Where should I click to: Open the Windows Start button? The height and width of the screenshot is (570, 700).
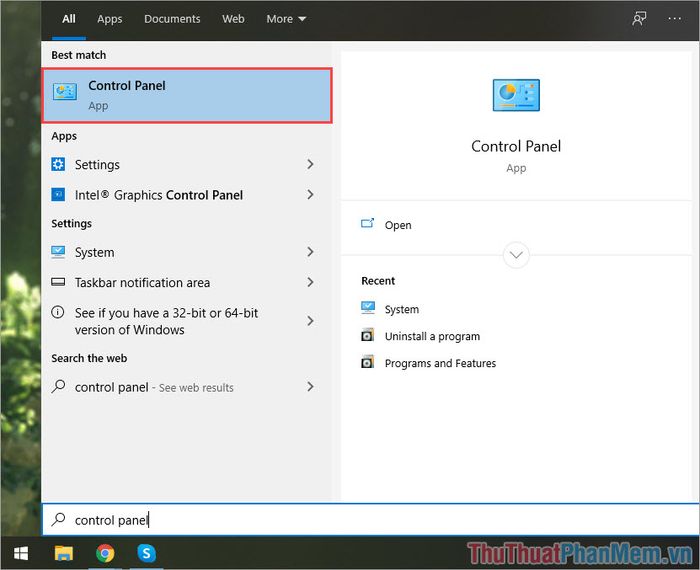pos(21,553)
